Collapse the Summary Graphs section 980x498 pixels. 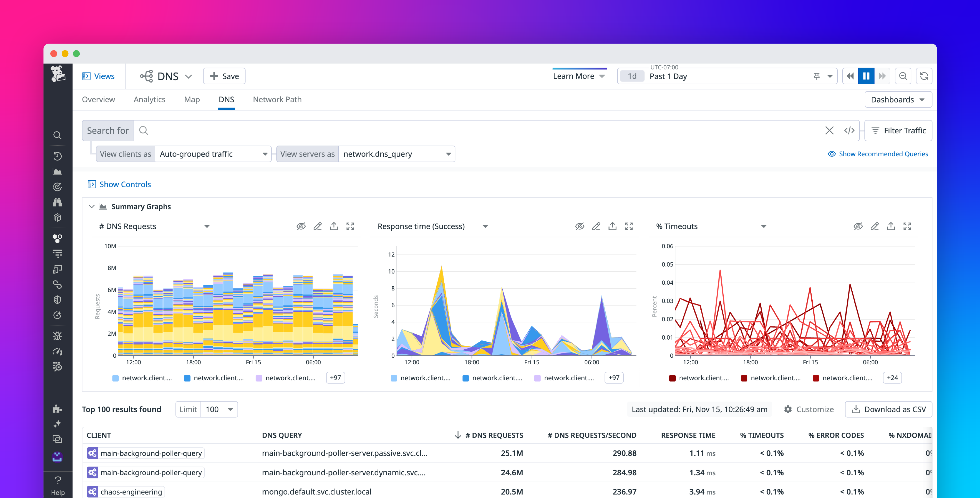[92, 206]
